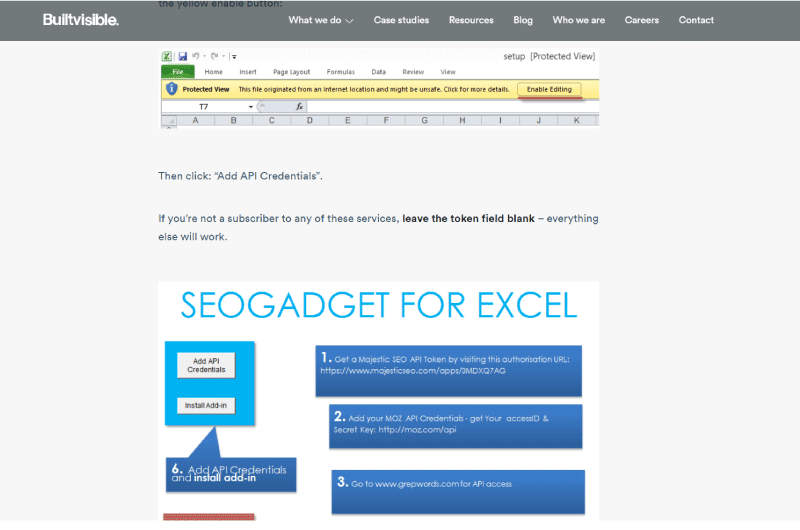Expand the What we do menu

(321, 20)
